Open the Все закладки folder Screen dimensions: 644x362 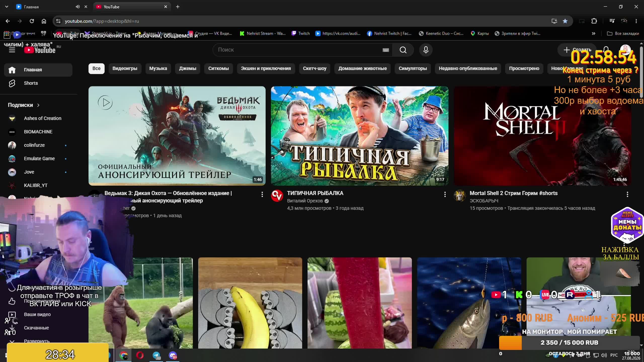[x=623, y=33]
